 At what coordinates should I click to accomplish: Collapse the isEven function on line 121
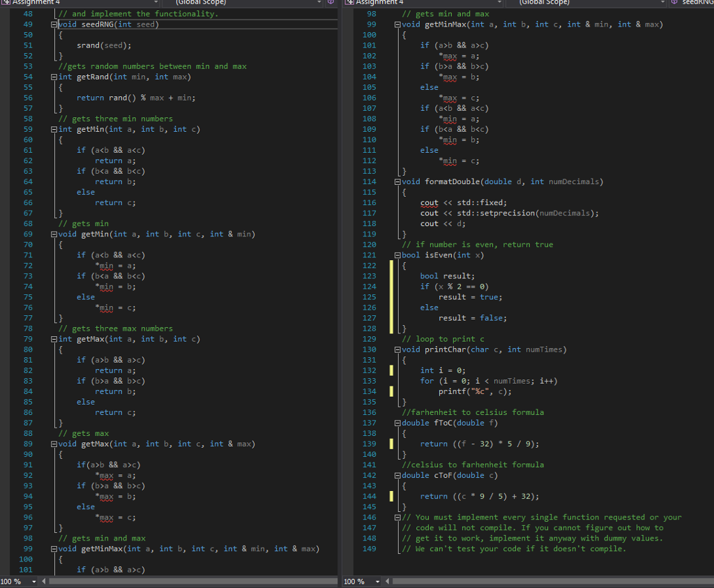pos(397,255)
